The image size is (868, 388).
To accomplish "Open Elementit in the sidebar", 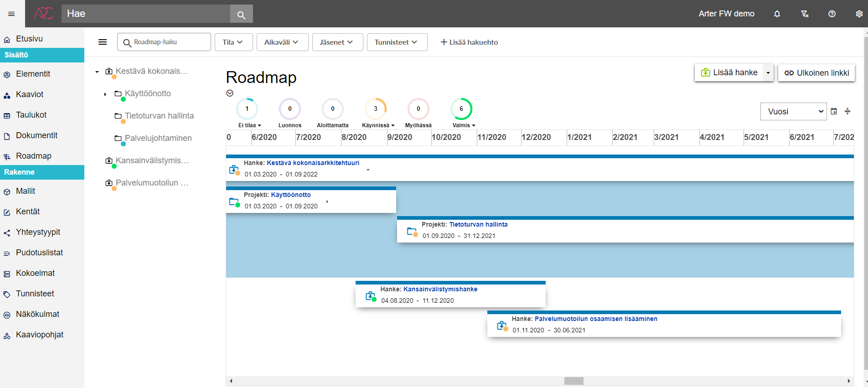I will (x=33, y=74).
